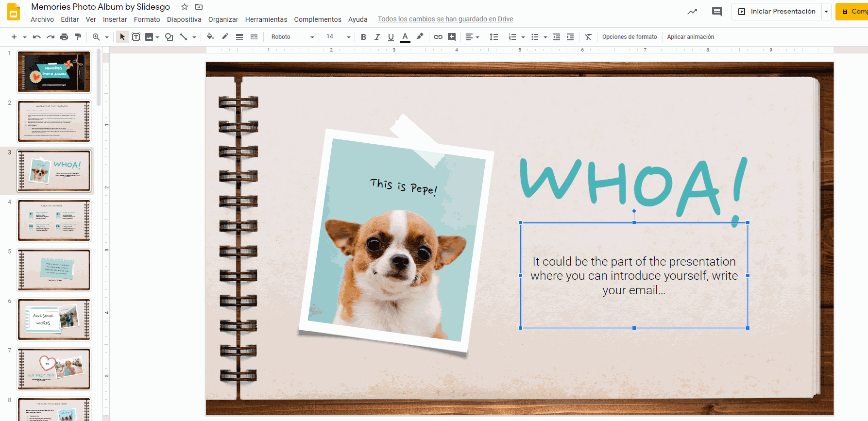Print the presentation
Viewport: 868px width, 421px height.
64,37
